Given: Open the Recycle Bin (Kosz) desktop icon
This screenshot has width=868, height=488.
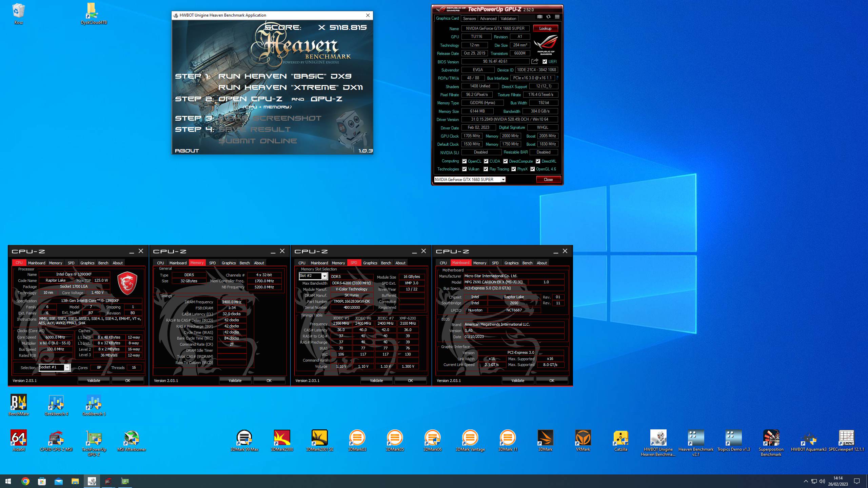Looking at the screenshot, I should tap(18, 14).
